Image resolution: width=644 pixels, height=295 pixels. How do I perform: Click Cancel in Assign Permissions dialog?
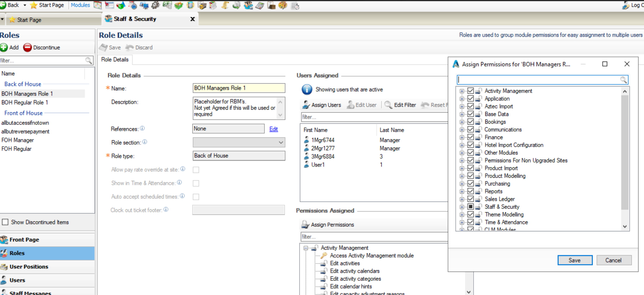point(614,260)
